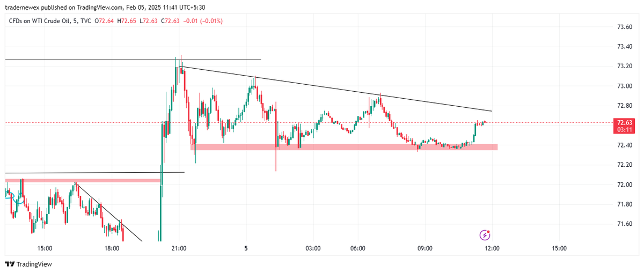Click the day 5 marker on time axis
644x273 pixels.
(246, 248)
